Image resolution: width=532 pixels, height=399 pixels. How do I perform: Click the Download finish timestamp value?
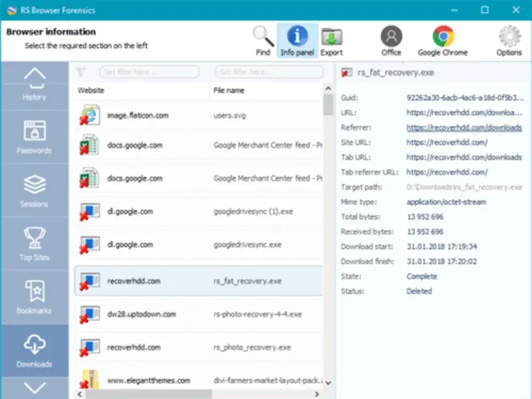[x=442, y=261]
